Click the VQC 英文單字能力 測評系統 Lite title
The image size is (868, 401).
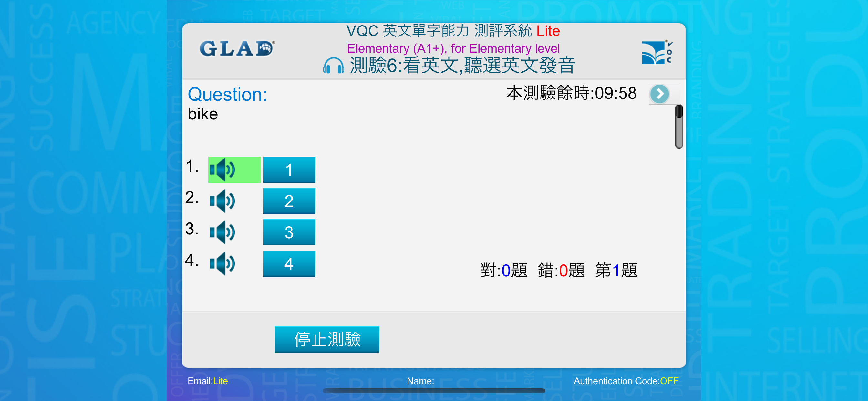pyautogui.click(x=453, y=31)
